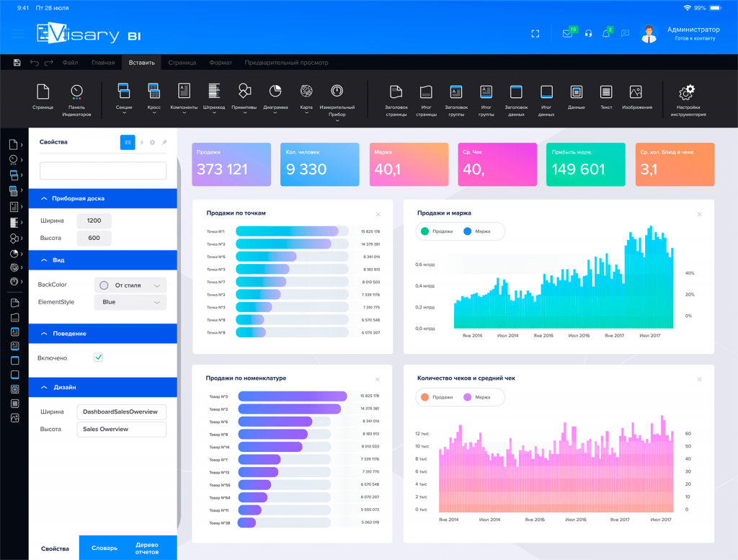738x560 pixels.
Task: Enter fullscreen mode in the header
Action: [x=535, y=34]
